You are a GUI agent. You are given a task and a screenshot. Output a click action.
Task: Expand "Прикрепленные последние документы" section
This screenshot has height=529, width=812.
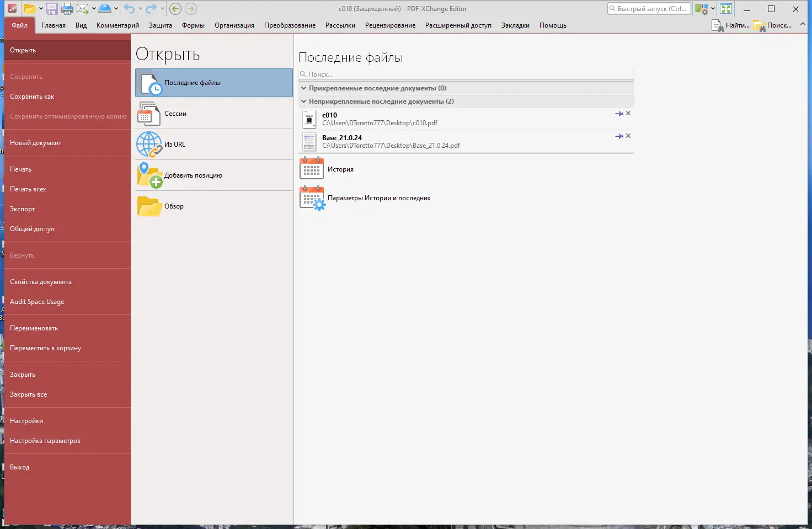tap(303, 88)
